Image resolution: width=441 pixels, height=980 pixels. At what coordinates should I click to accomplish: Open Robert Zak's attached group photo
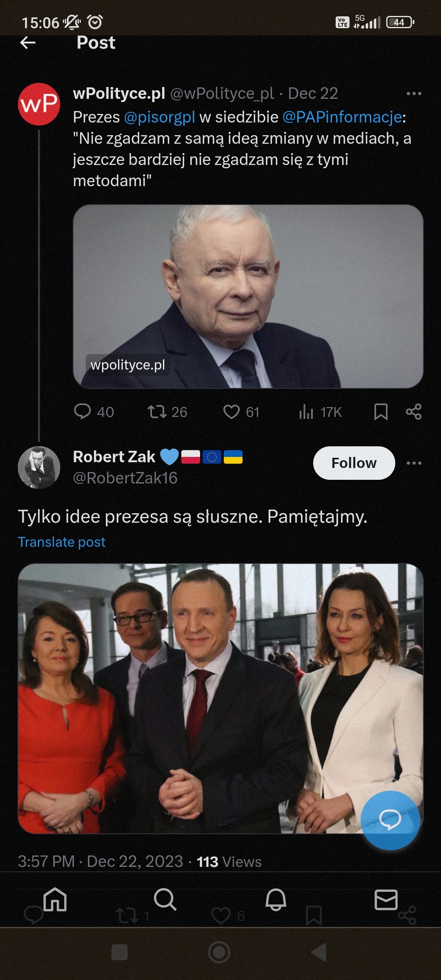coord(220,699)
